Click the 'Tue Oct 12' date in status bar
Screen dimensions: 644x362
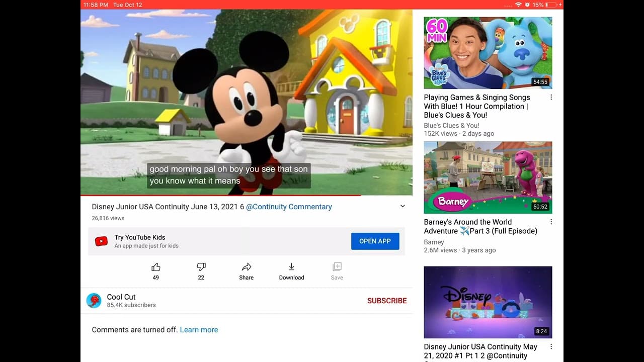click(x=128, y=5)
